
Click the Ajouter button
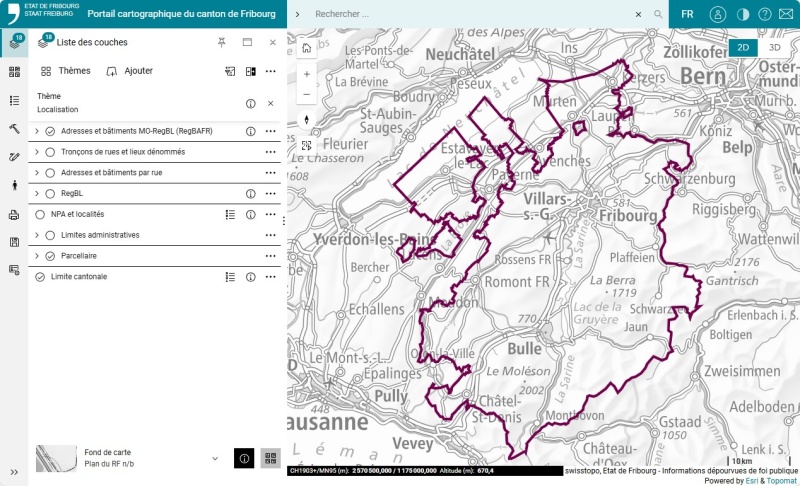129,71
